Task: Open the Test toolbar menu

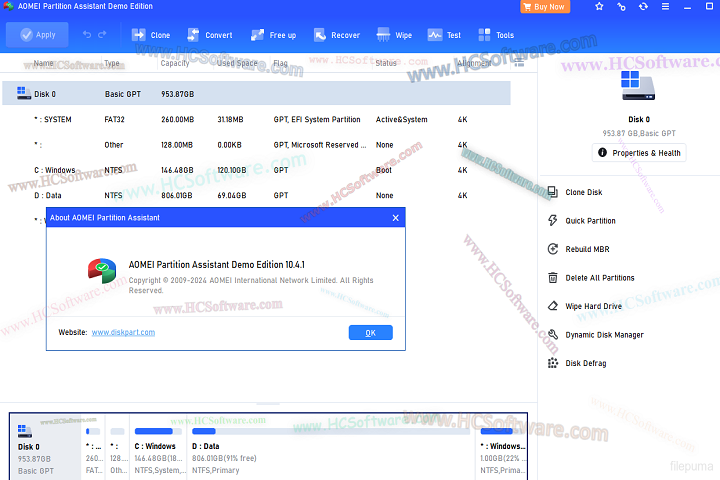Action: pos(444,35)
